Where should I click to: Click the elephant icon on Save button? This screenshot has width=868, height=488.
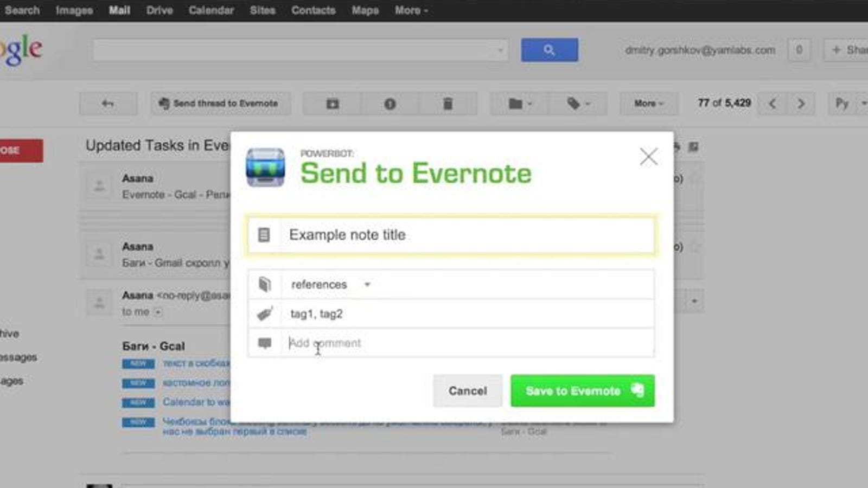pyautogui.click(x=638, y=390)
